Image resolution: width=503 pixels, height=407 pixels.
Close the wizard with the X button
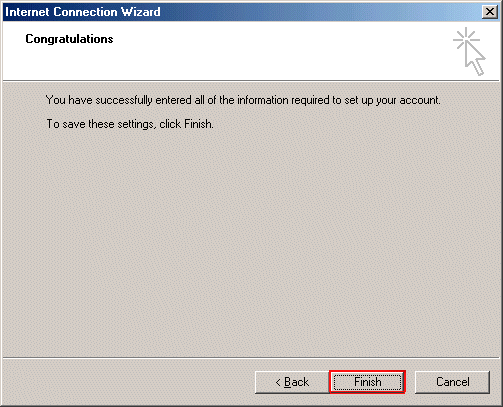[490, 12]
